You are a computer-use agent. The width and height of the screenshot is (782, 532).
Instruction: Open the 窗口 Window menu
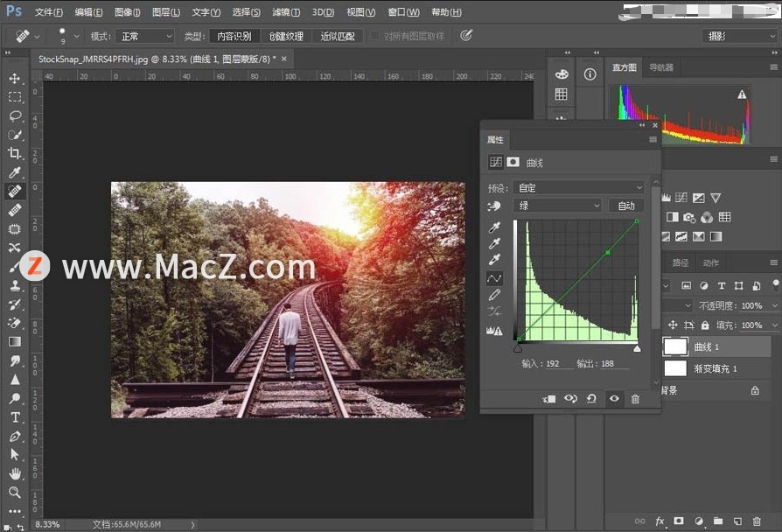tap(403, 12)
